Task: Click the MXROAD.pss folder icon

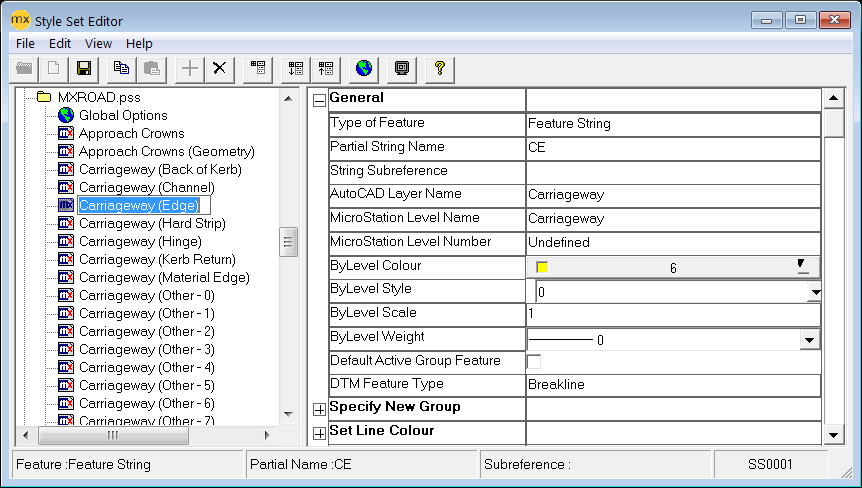Action: pyautogui.click(x=44, y=97)
